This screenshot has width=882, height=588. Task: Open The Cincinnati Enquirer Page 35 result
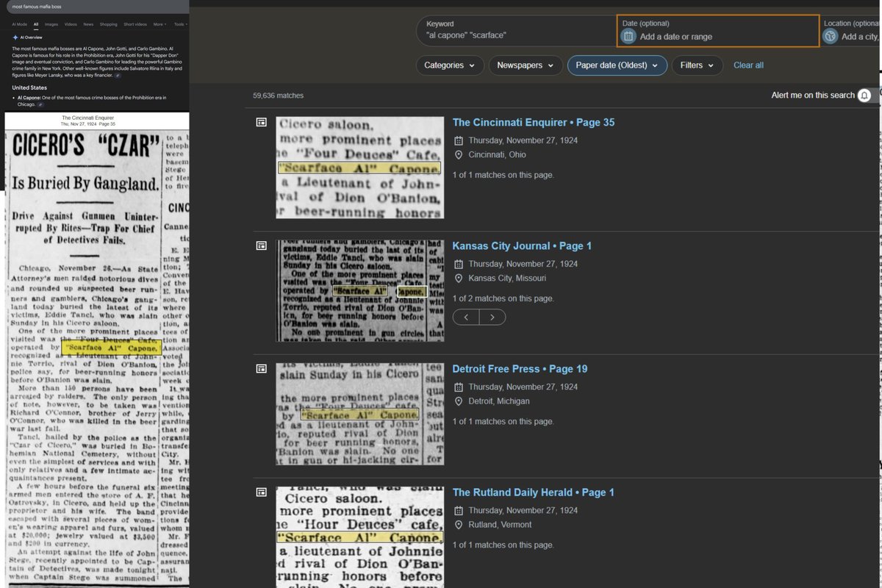534,123
